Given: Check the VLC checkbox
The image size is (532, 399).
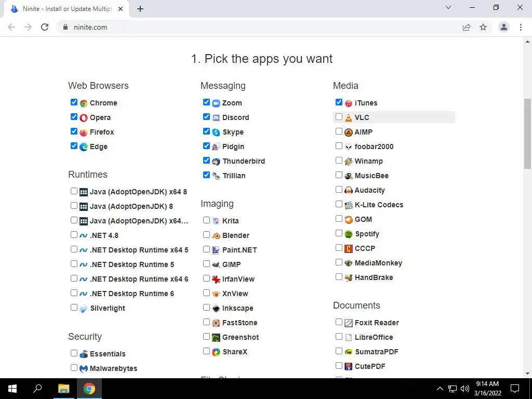Looking at the screenshot, I should pos(339,117).
